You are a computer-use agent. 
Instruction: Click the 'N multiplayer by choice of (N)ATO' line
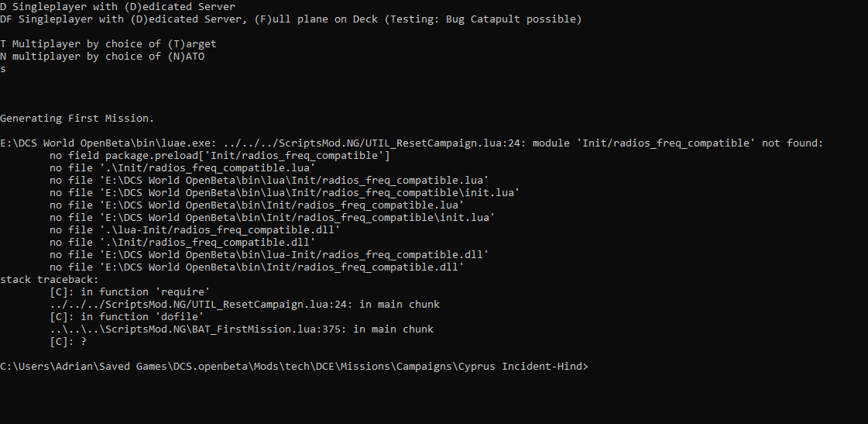(102, 56)
